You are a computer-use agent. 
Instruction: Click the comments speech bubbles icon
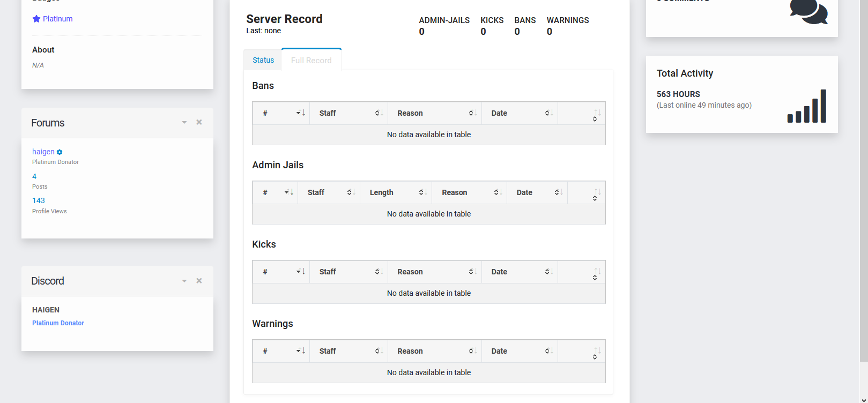(x=808, y=11)
